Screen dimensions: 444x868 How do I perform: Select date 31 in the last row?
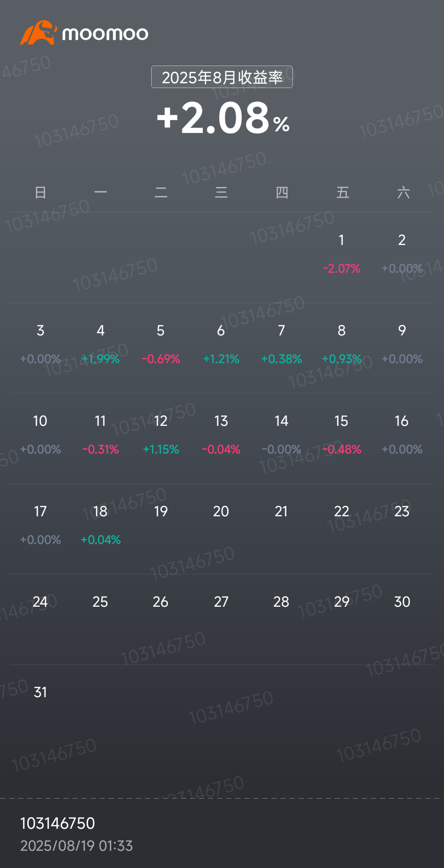pyautogui.click(x=40, y=692)
